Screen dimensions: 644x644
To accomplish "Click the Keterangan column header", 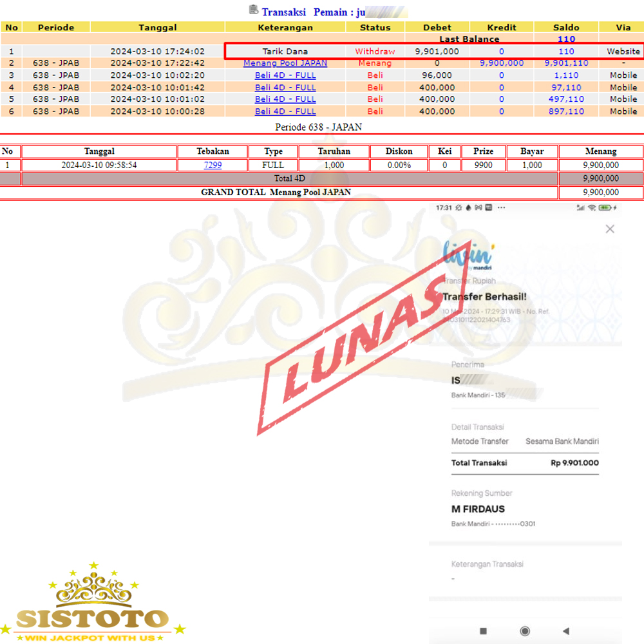I will 285,28.
